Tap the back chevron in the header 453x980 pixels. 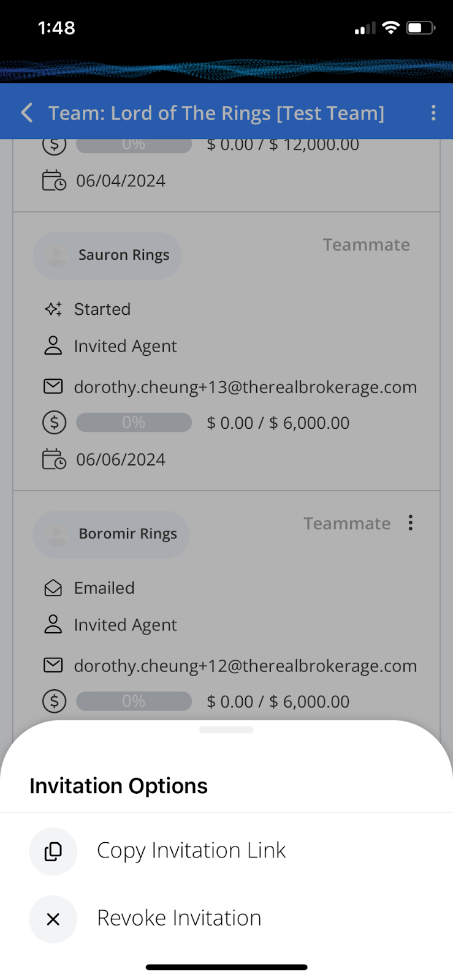27,113
